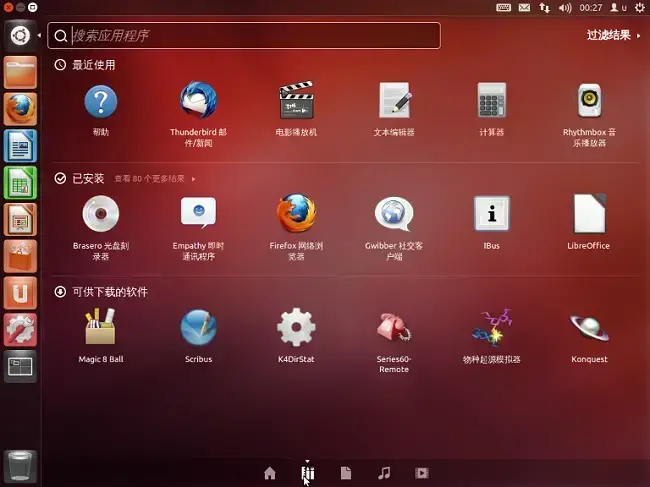Open System Settings in launcher

point(20,330)
